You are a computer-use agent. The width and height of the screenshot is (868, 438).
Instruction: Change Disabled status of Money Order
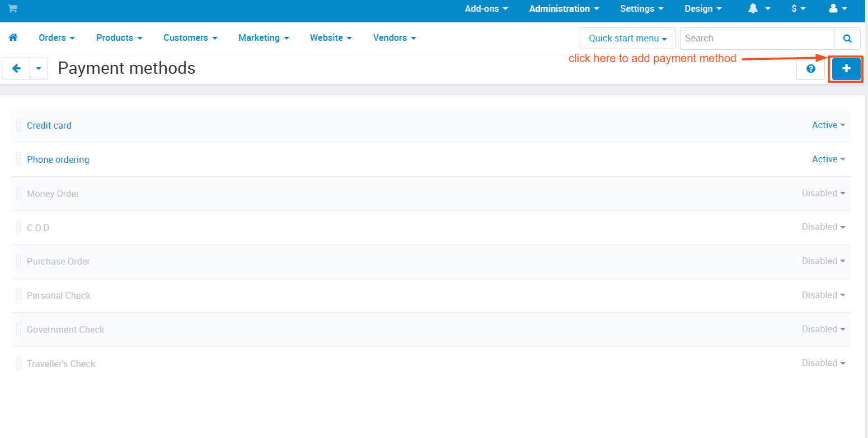[823, 193]
